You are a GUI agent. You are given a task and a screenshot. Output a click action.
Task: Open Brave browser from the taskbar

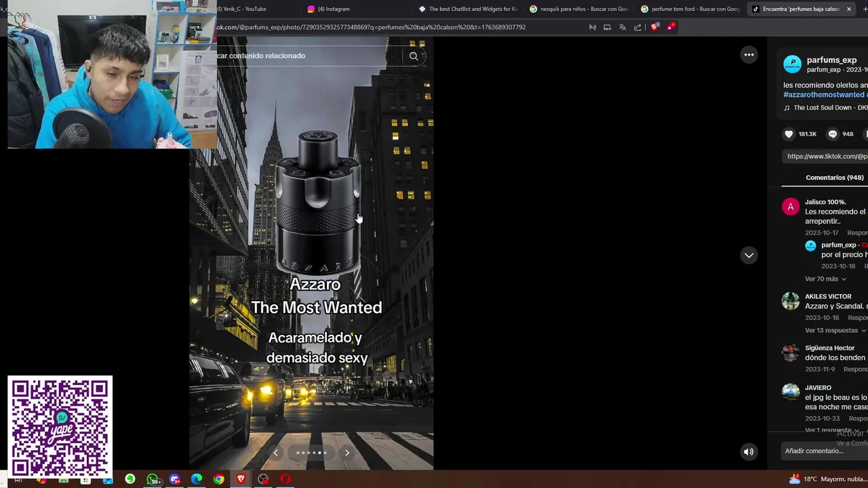coord(241,479)
